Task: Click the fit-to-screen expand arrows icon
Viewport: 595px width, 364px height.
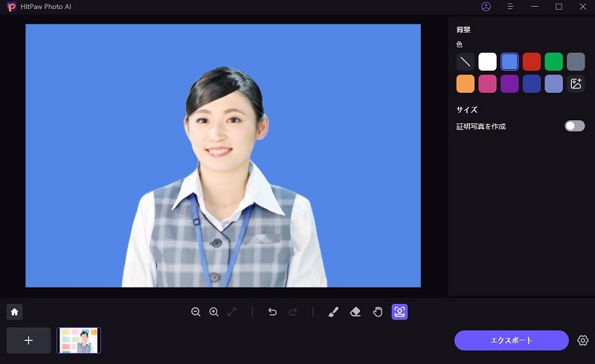Action: pyautogui.click(x=232, y=312)
